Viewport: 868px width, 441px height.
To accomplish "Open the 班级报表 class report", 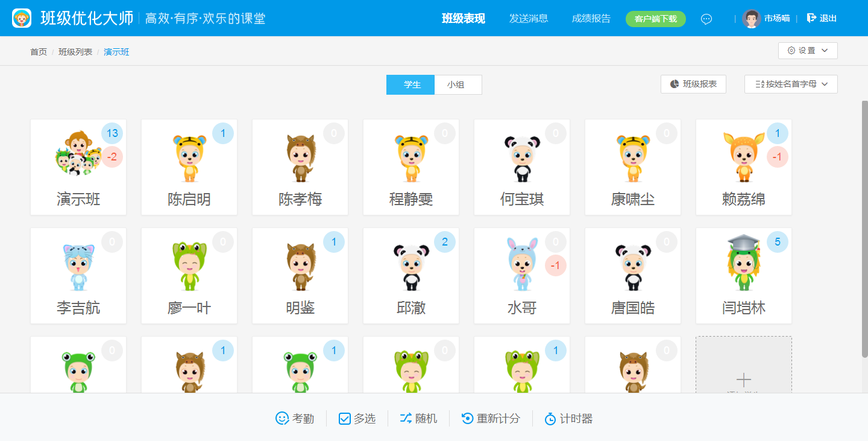I will 693,84.
